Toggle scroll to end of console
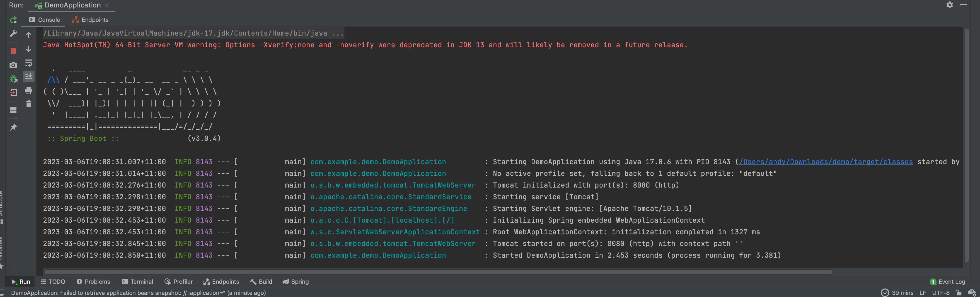 point(29,77)
